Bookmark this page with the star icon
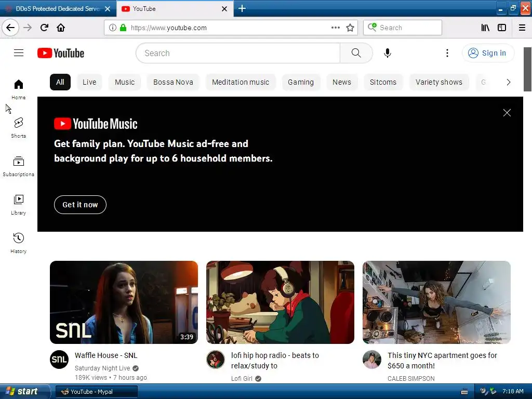This screenshot has height=399, width=532. pos(350,28)
